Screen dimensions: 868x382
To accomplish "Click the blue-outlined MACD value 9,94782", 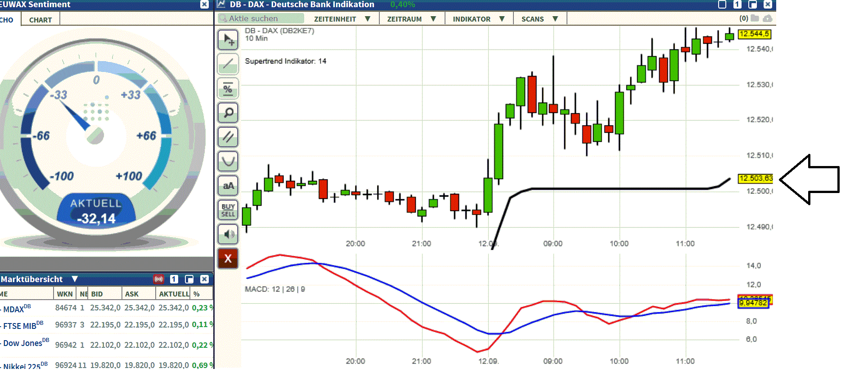I will pyautogui.click(x=753, y=303).
